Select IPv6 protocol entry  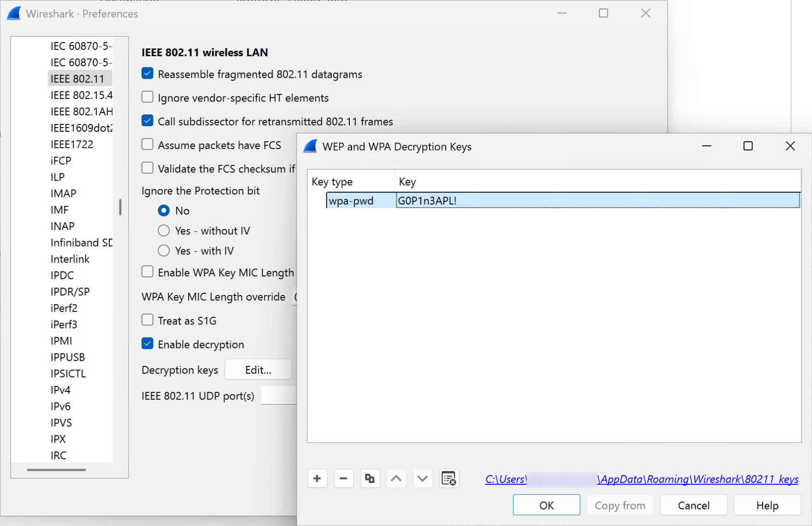pyautogui.click(x=60, y=406)
